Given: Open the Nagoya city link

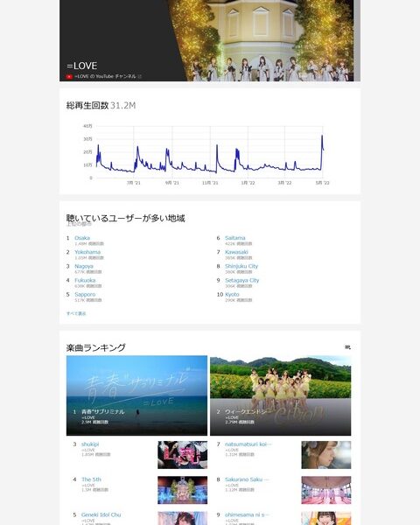Looking at the screenshot, I should 84,266.
